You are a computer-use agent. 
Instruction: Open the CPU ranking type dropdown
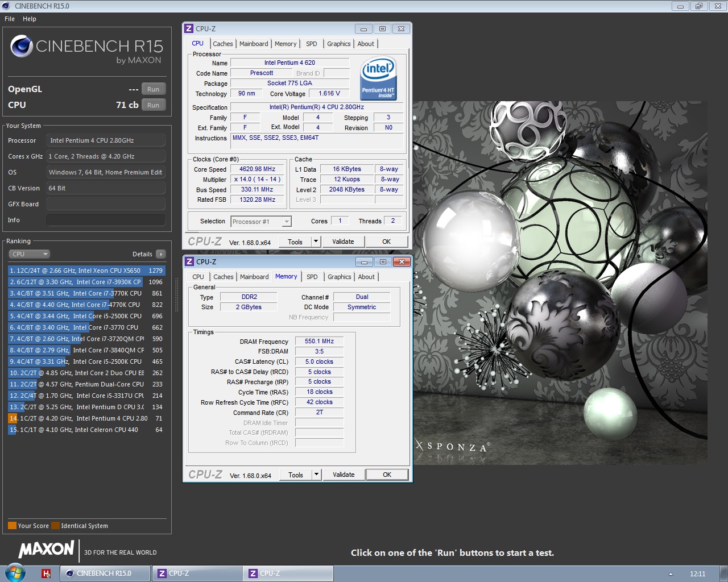click(29, 254)
